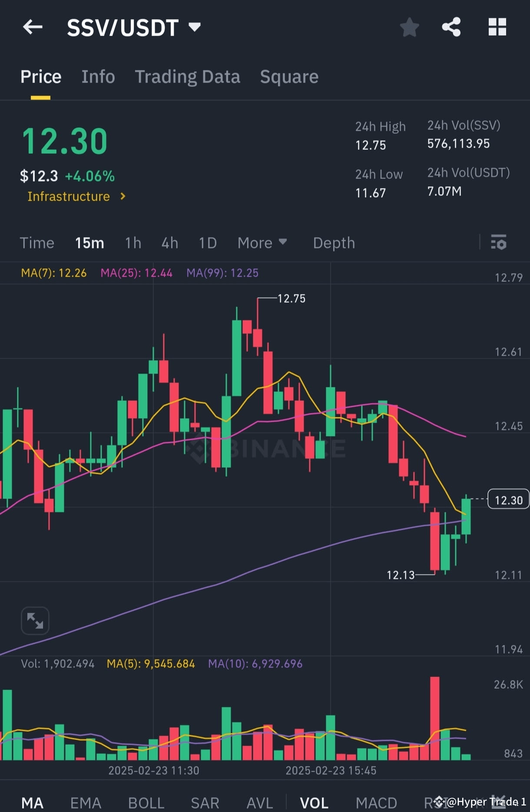Select the 1D timeframe
Screen dimensions: 530x812
207,243
